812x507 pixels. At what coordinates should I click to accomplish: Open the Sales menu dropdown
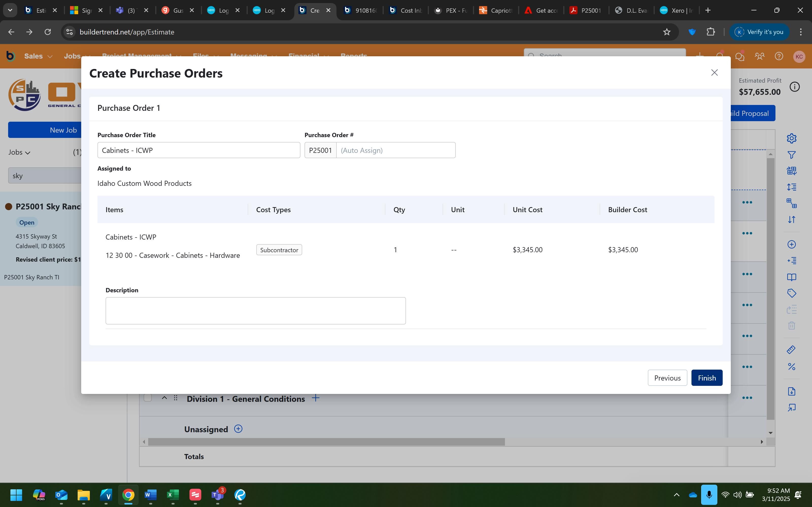[x=38, y=56]
